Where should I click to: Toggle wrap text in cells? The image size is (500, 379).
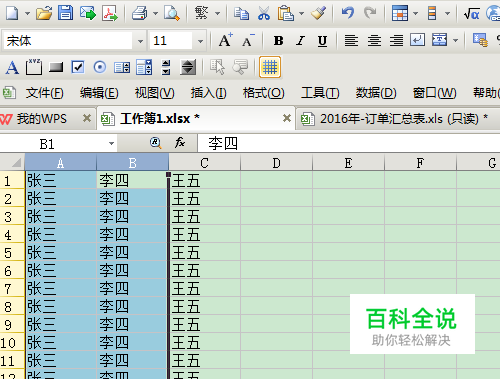tap(417, 40)
